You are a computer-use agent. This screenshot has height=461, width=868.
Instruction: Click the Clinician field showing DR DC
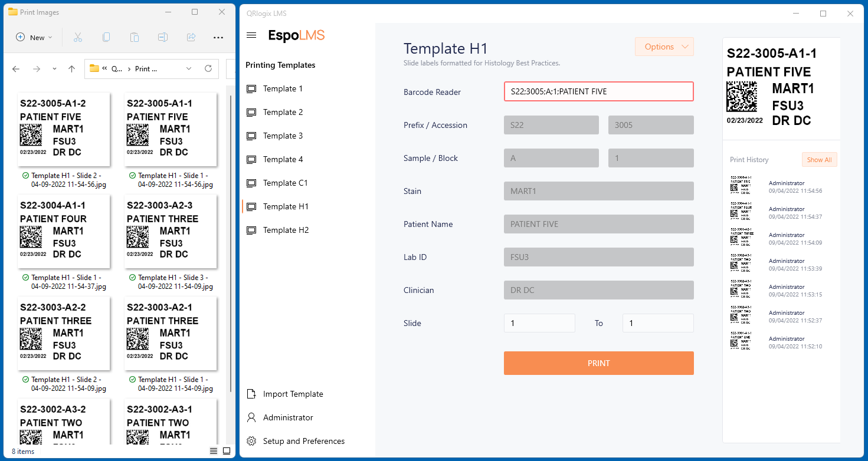[599, 290]
